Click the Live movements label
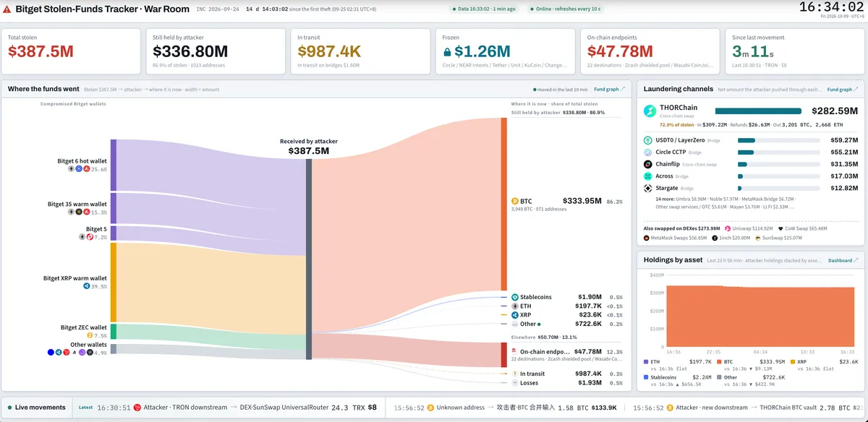Screen dimensions: 868x422 point(41,408)
